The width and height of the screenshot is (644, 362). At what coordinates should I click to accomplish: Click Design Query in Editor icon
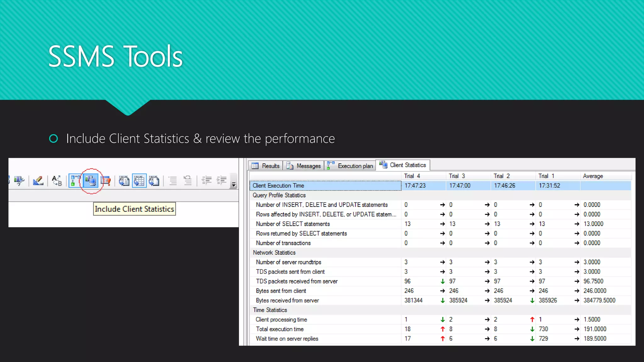(38, 181)
